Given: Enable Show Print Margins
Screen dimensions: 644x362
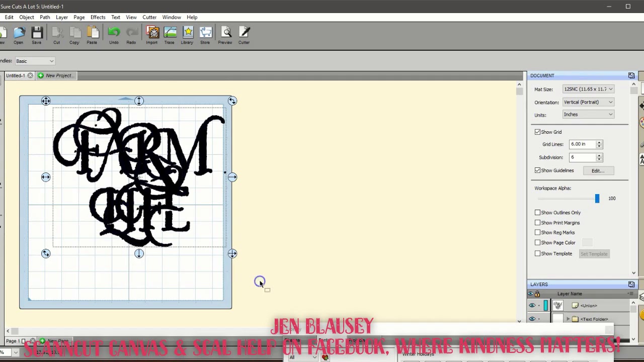Looking at the screenshot, I should click(x=537, y=223).
